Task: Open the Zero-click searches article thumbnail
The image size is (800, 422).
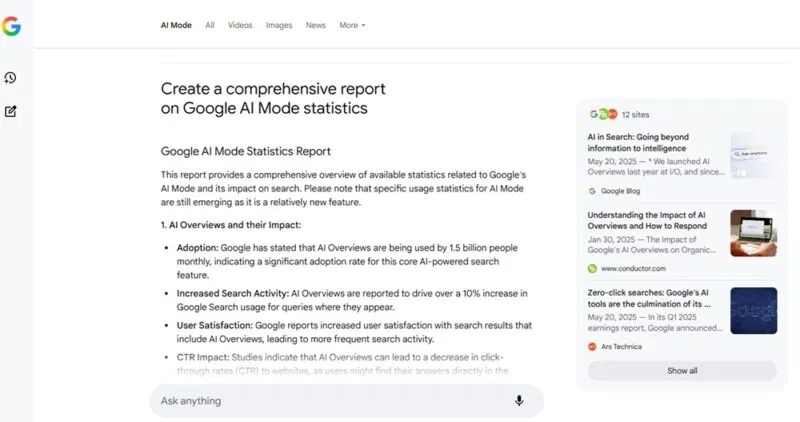Action: [x=753, y=310]
